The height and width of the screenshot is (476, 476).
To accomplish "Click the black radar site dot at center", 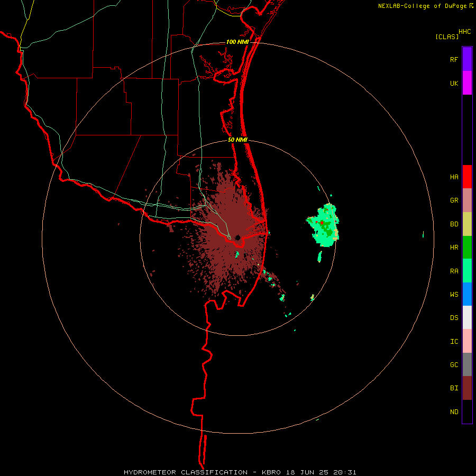I will 238,237.
